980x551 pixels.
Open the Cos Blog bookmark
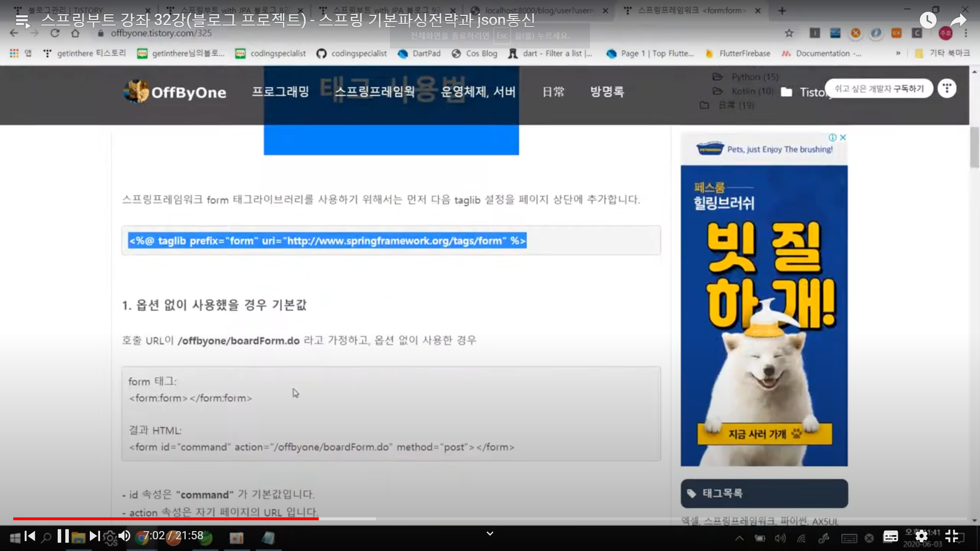pos(474,53)
